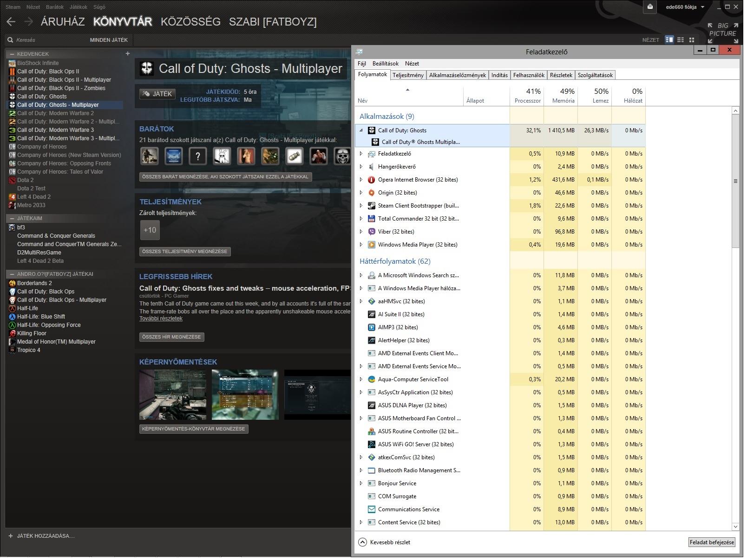Click ÖSSZES TELJESÍTMÉNY MEGNÉZÉSE button

pos(185,252)
